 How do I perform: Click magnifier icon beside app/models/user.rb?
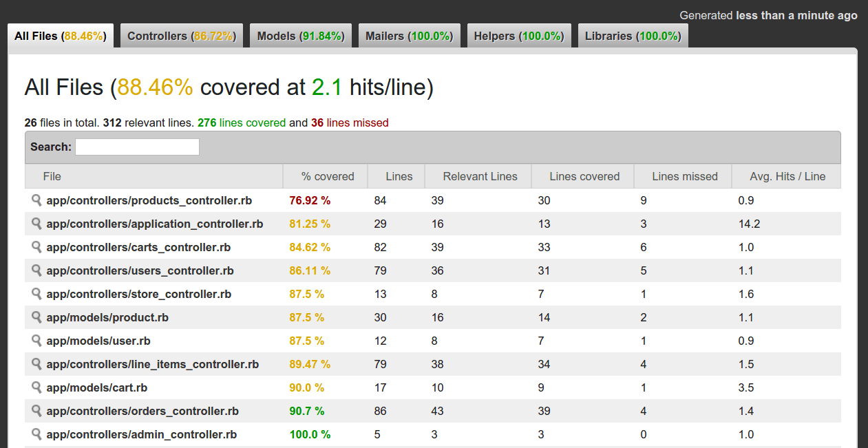point(36,341)
